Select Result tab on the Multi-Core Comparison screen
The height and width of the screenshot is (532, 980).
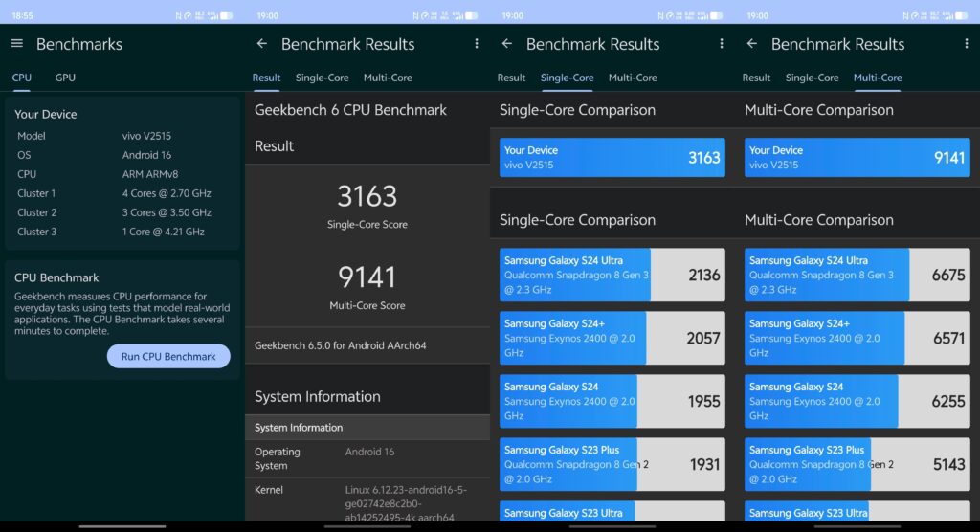(x=756, y=78)
